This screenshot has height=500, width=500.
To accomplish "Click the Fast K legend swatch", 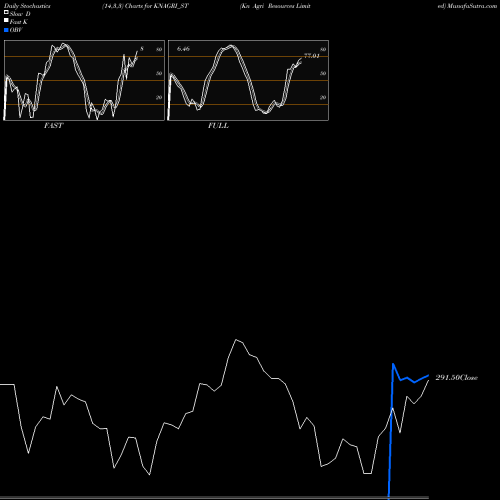I will (6, 21).
